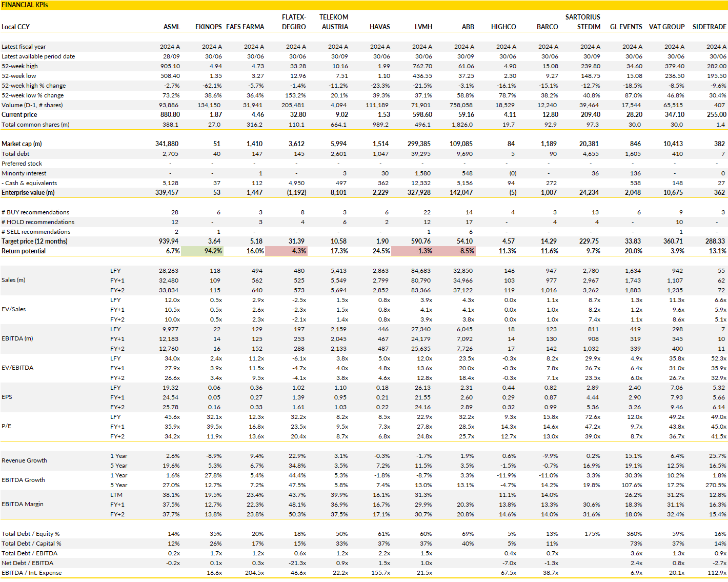Click SARTORIUS STEDIM LFY P/E 72.6x
Viewport: 728px width, 582px height.
(592, 417)
